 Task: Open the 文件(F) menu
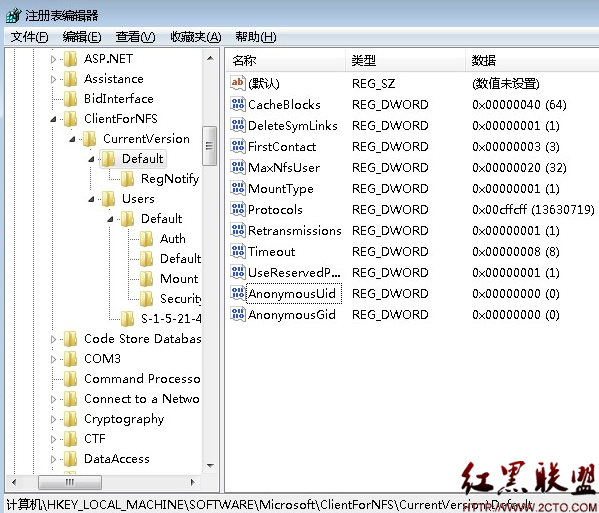point(29,37)
